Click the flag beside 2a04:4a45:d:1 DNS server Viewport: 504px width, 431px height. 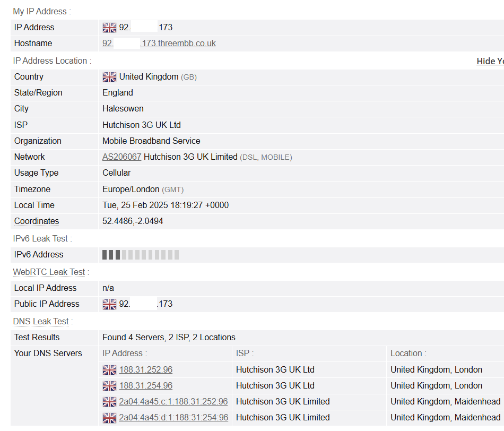pyautogui.click(x=109, y=418)
